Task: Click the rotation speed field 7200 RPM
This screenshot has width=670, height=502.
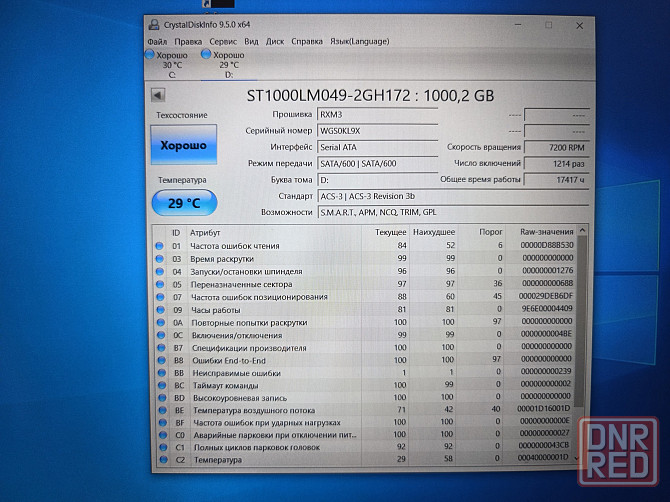Action: (557, 147)
